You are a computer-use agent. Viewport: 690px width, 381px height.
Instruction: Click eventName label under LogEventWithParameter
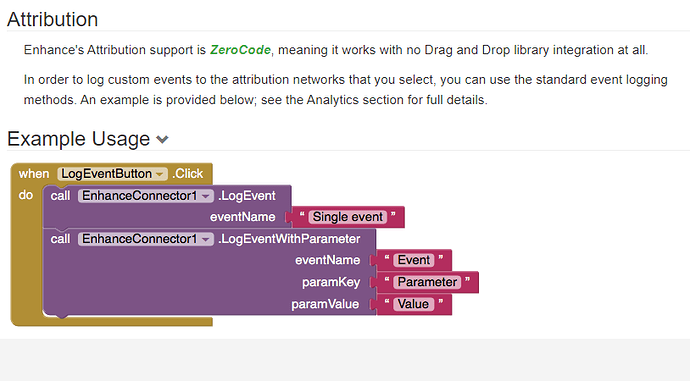point(327,260)
